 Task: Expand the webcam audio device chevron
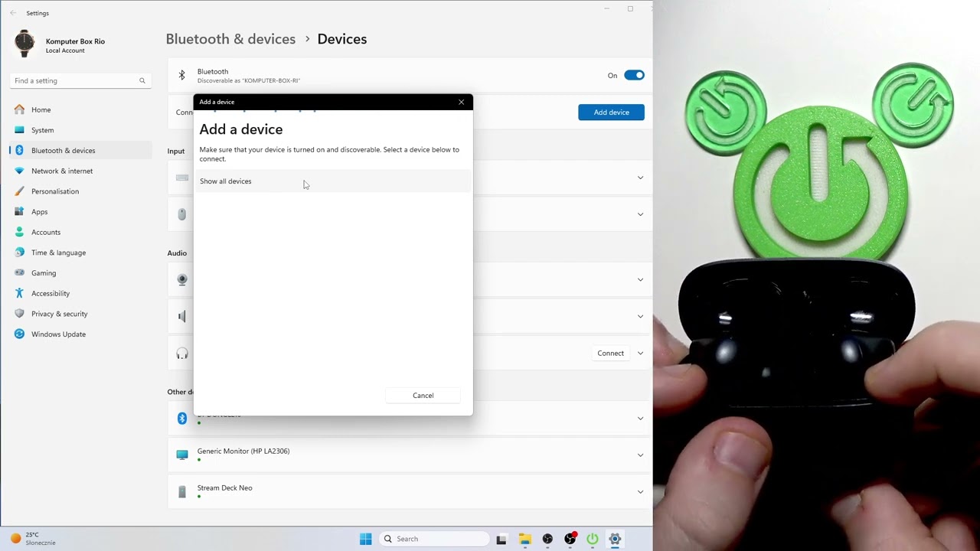[640, 279]
